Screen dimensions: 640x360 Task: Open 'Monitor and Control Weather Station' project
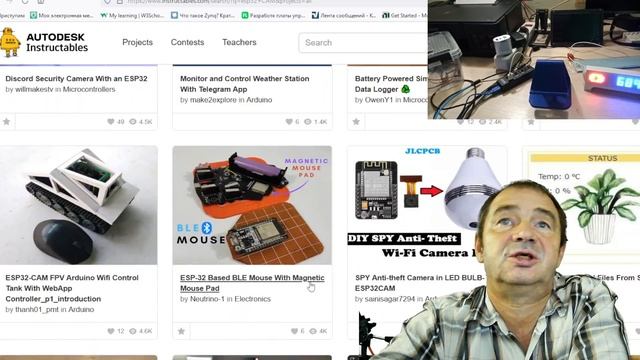coord(244,84)
